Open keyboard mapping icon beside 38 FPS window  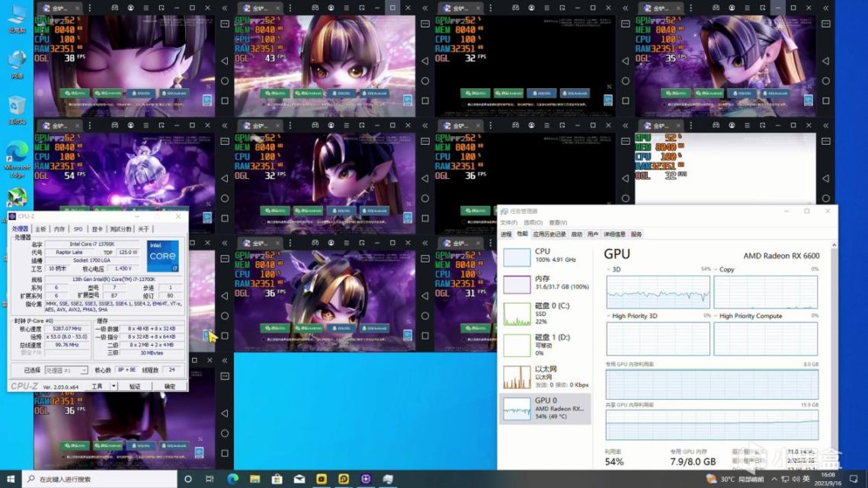(x=225, y=24)
